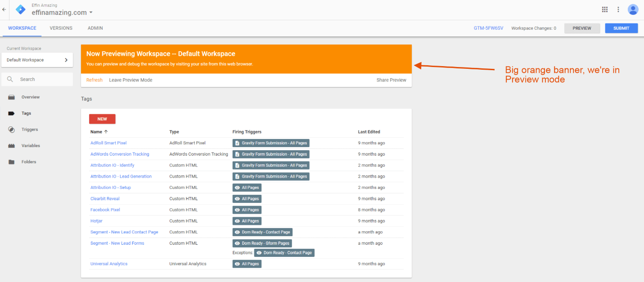Switch to the VERSIONS tab

point(61,28)
